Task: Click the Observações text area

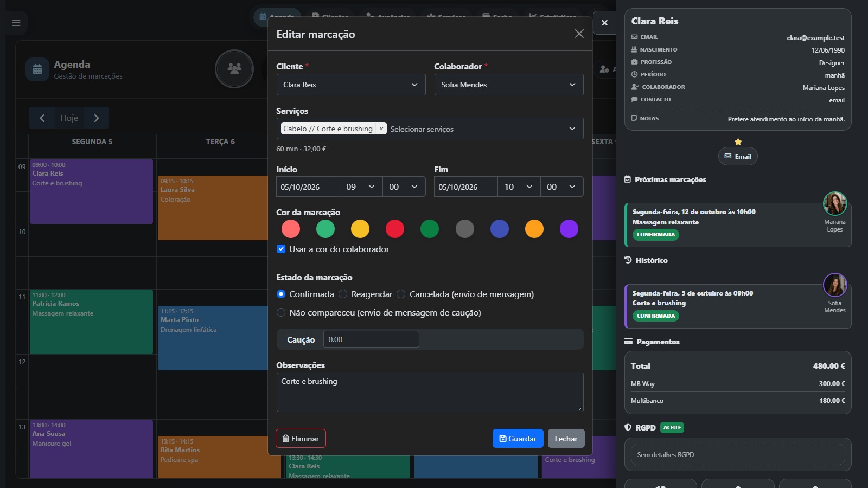Action: [430, 392]
